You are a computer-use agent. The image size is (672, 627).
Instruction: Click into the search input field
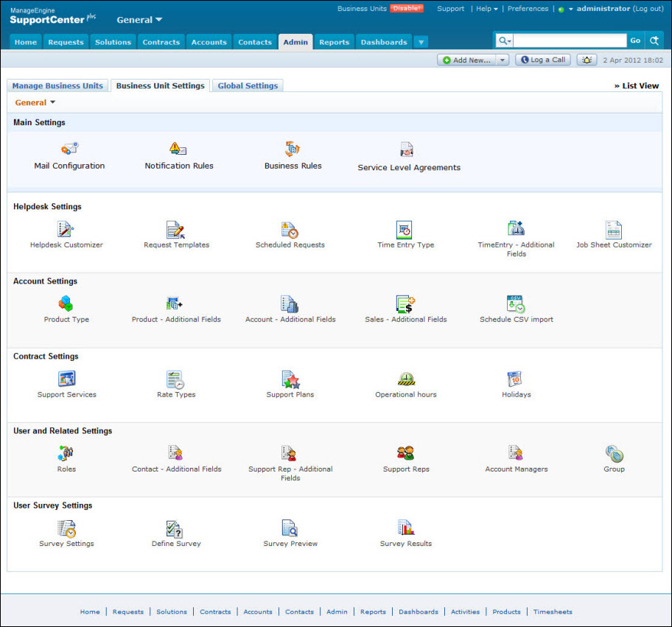coord(570,41)
